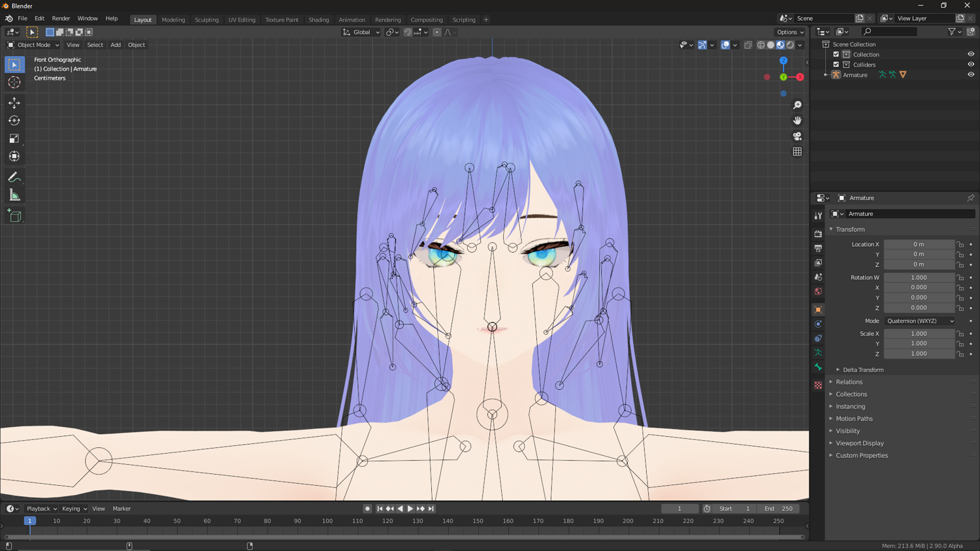Switch to wireframe viewport shading
Screen dimensions: 980x551
[x=761, y=45]
